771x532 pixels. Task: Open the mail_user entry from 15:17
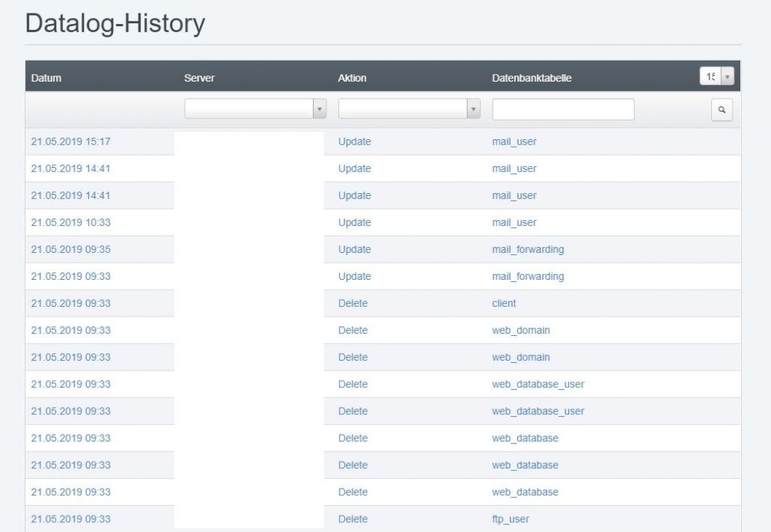pyautogui.click(x=514, y=141)
